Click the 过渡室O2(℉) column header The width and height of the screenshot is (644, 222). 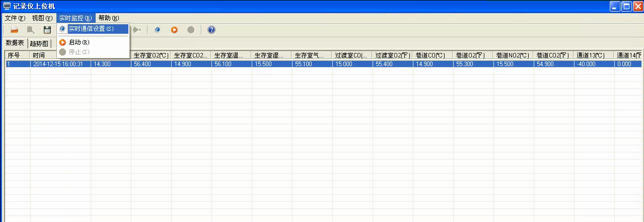coord(393,55)
